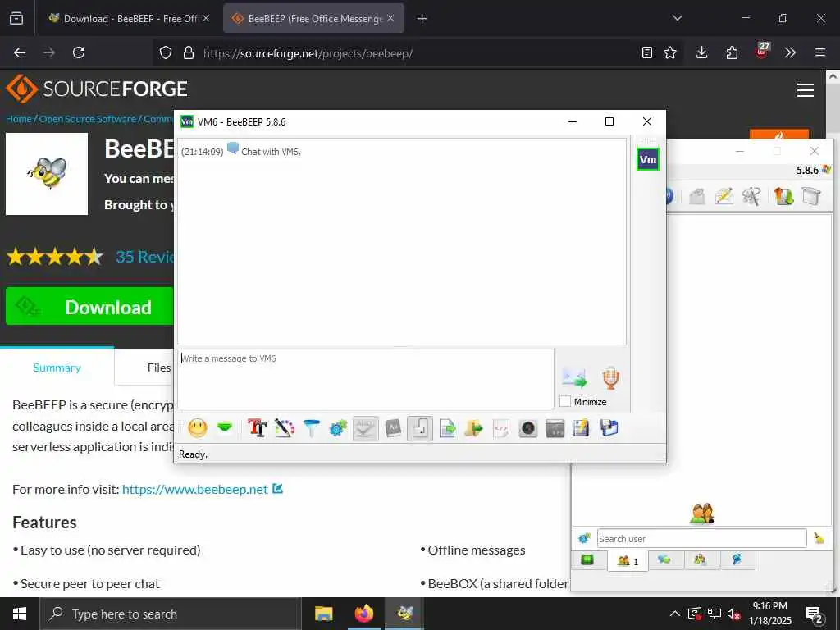Click the camera screenshot icon
The image size is (840, 630).
[x=528, y=428]
